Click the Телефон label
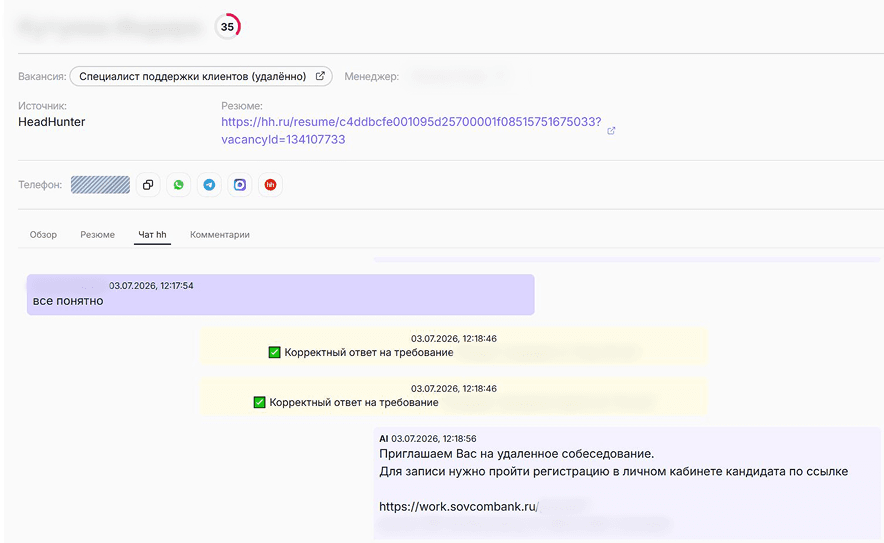This screenshot has width=884, height=543. [x=40, y=185]
